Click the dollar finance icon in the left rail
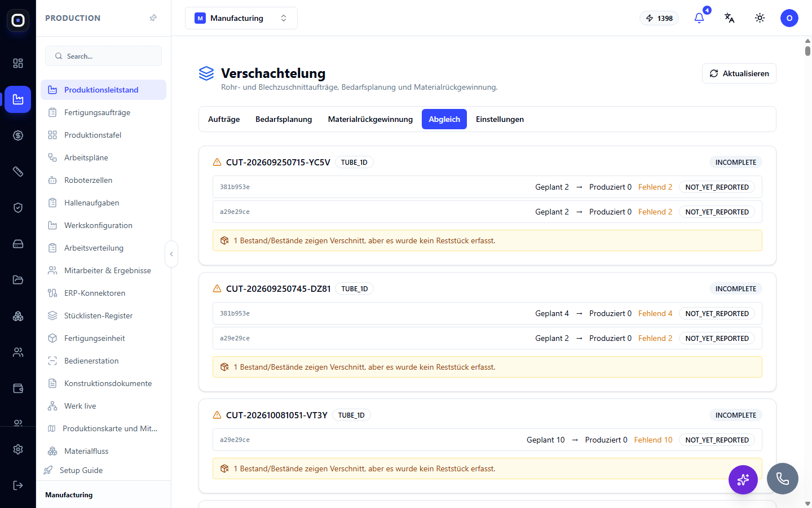812x508 pixels. [18, 135]
